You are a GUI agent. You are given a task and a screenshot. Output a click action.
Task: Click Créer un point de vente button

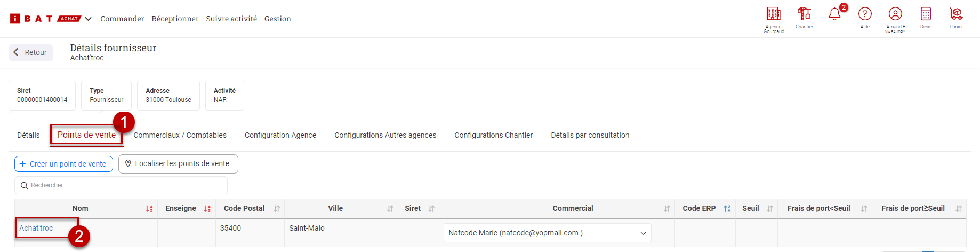pyautogui.click(x=63, y=164)
